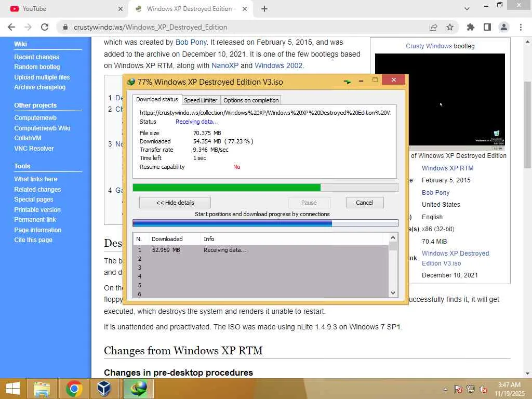Screen dimensions: 532x399
Task: Click the Action Center flag tray icon
Action: pyautogui.click(x=458, y=389)
